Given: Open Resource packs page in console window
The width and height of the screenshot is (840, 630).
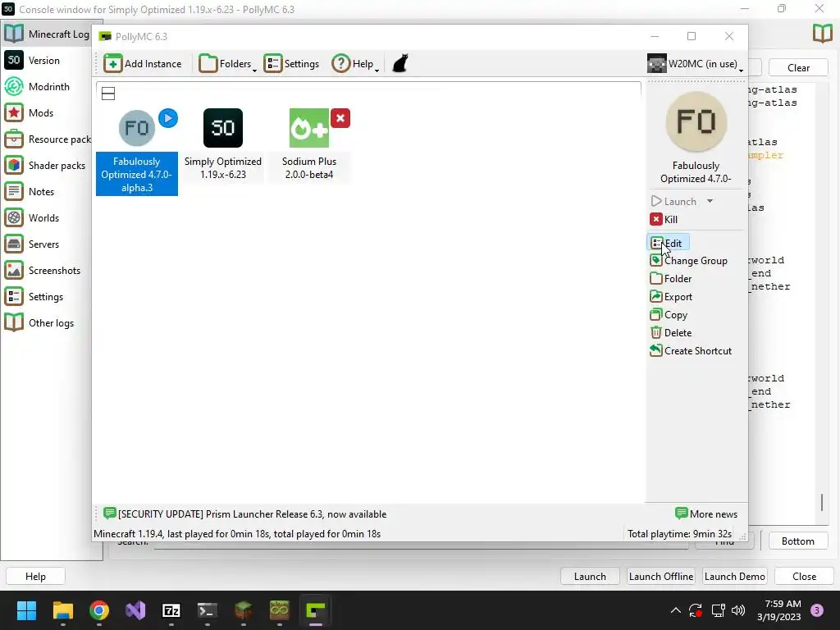Looking at the screenshot, I should pos(47,139).
